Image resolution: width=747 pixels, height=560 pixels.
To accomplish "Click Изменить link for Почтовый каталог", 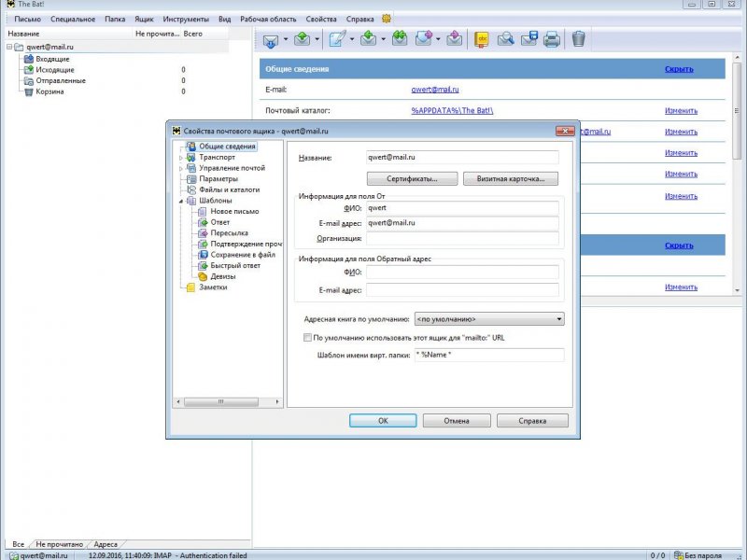I will 682,110.
